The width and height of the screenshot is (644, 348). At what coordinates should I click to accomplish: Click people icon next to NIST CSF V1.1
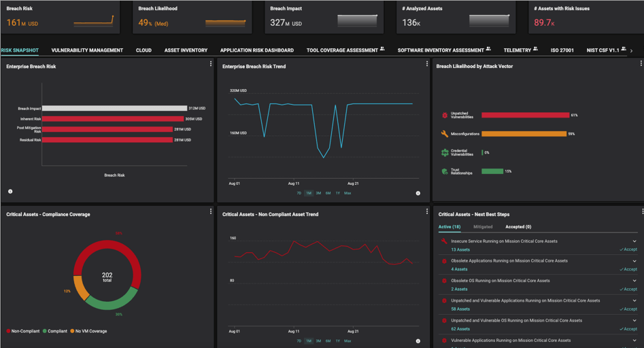[624, 49]
